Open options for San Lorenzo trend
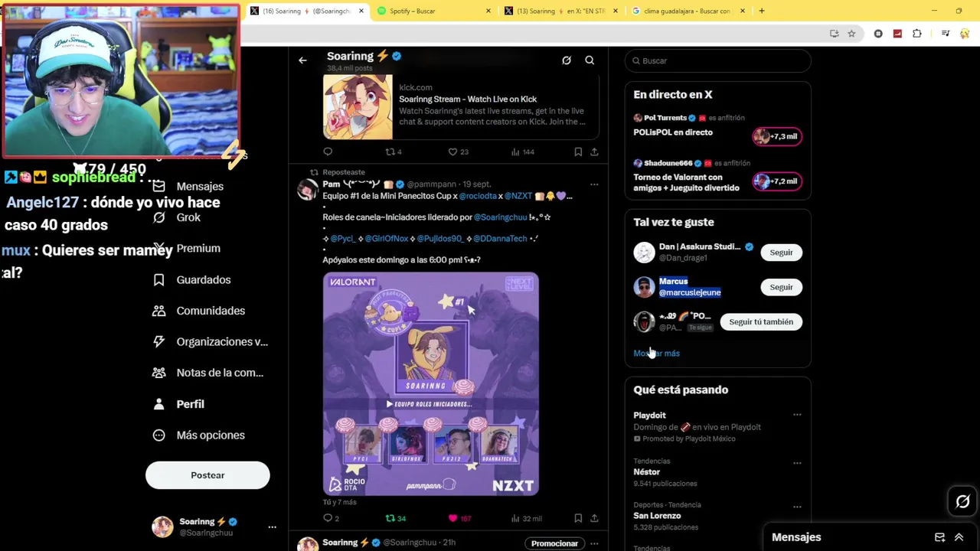This screenshot has width=980, height=551. coord(797,507)
